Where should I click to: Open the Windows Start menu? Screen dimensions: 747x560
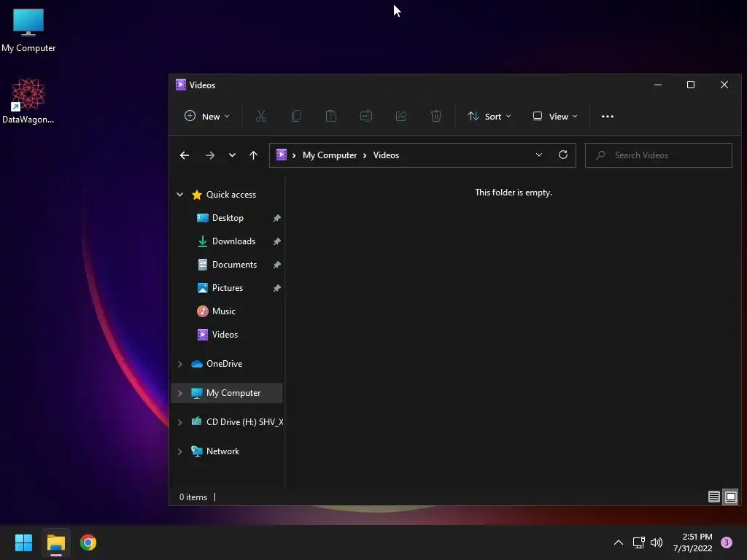23,542
